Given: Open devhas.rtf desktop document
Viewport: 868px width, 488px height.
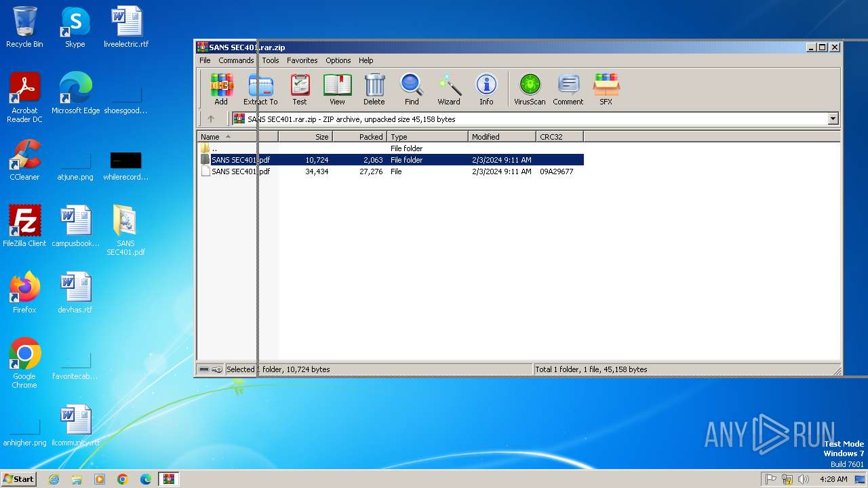Looking at the screenshot, I should 75,293.
